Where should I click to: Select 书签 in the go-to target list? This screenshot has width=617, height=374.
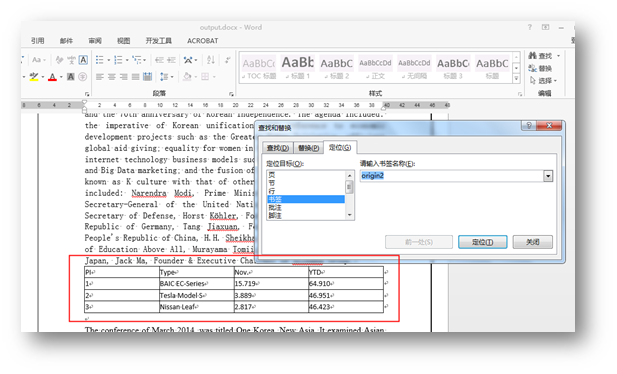305,199
